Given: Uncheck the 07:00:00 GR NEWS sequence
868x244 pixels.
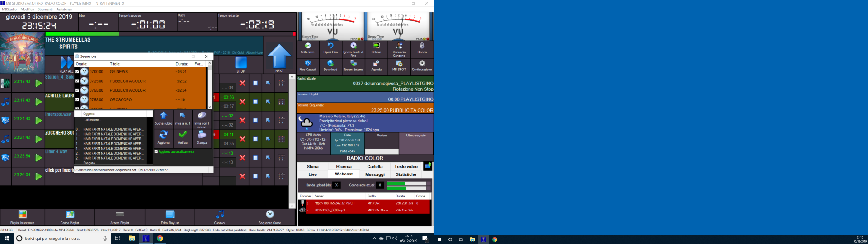Looking at the screenshot, I should (x=77, y=71).
